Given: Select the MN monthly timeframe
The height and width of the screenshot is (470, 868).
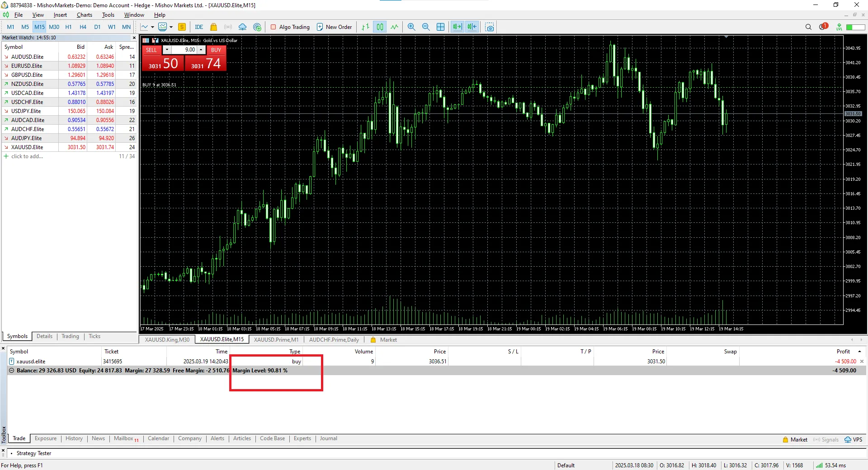Looking at the screenshot, I should [126, 27].
